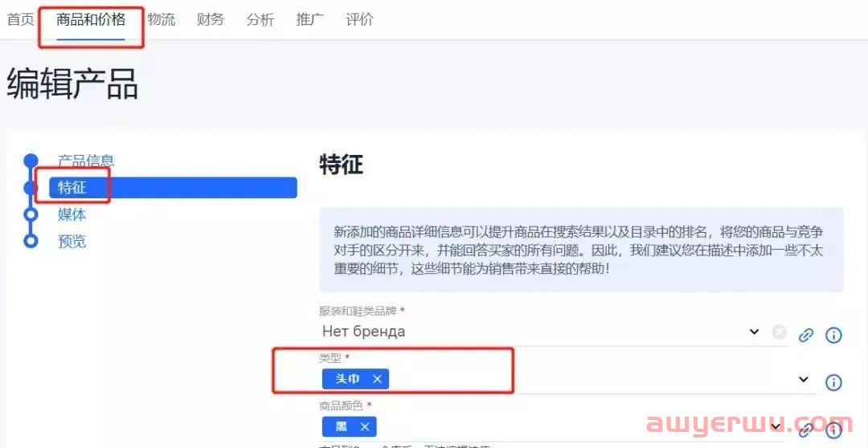Clear the Нет бренда brand selection
This screenshot has height=448, width=868.
pyautogui.click(x=780, y=332)
